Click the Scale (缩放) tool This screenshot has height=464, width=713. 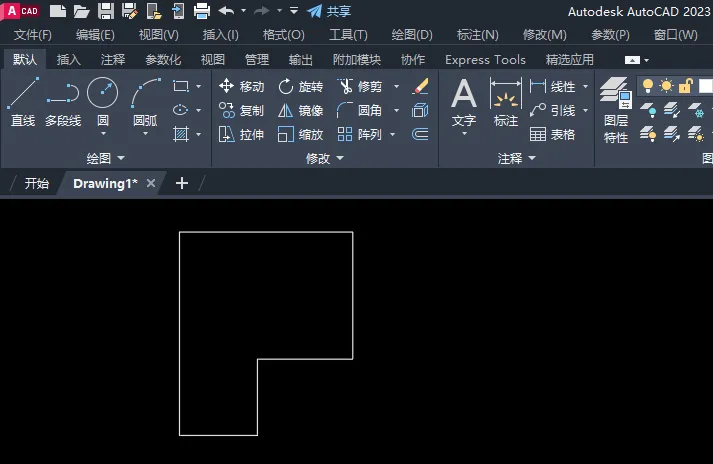(x=301, y=134)
